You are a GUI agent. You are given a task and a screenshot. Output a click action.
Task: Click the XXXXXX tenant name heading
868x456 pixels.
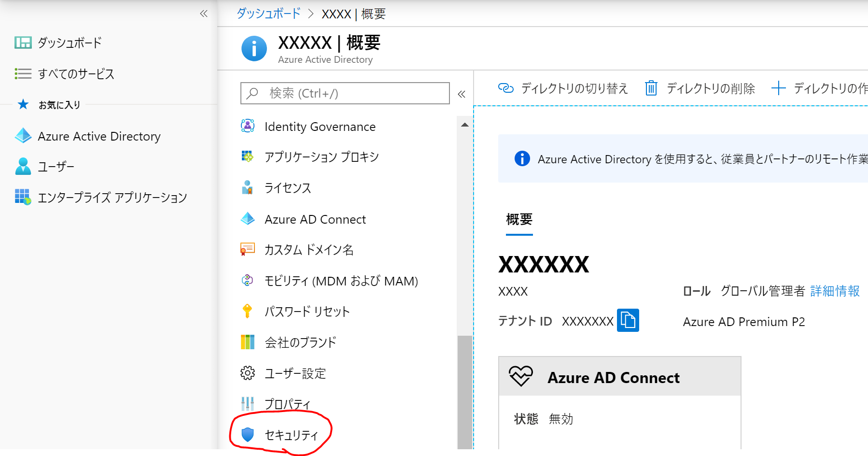point(544,264)
